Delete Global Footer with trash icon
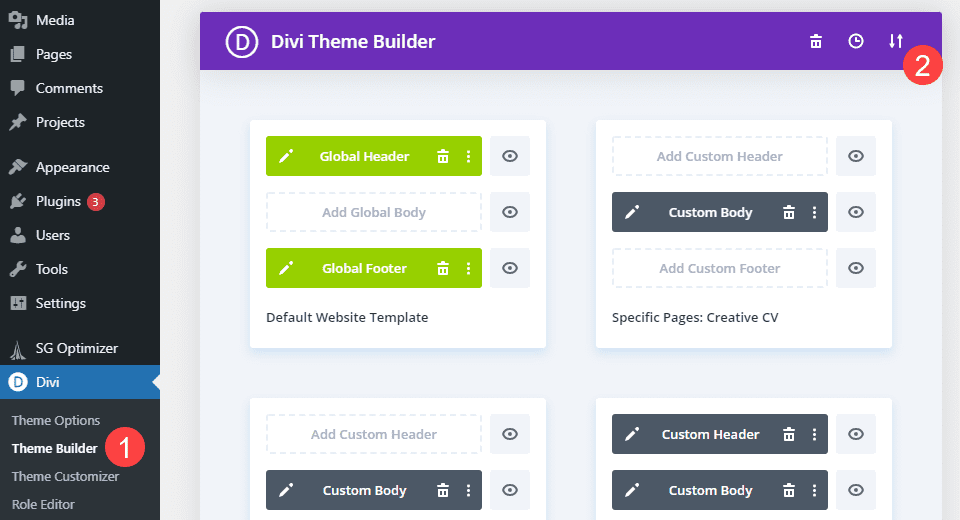 (x=443, y=268)
